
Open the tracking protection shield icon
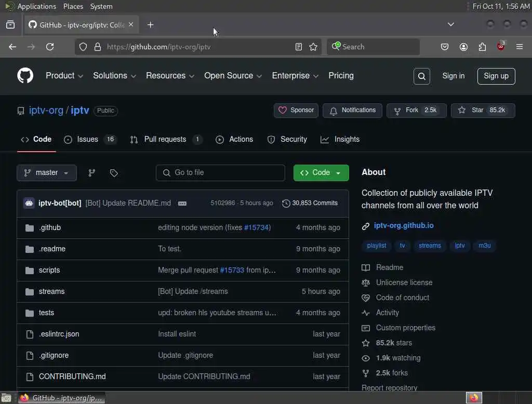83,47
